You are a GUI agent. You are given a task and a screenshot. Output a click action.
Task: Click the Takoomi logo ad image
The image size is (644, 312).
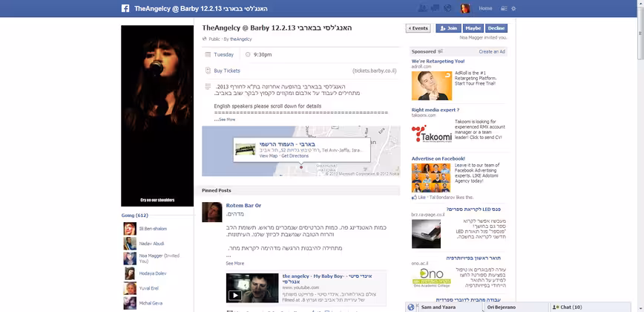click(x=432, y=134)
